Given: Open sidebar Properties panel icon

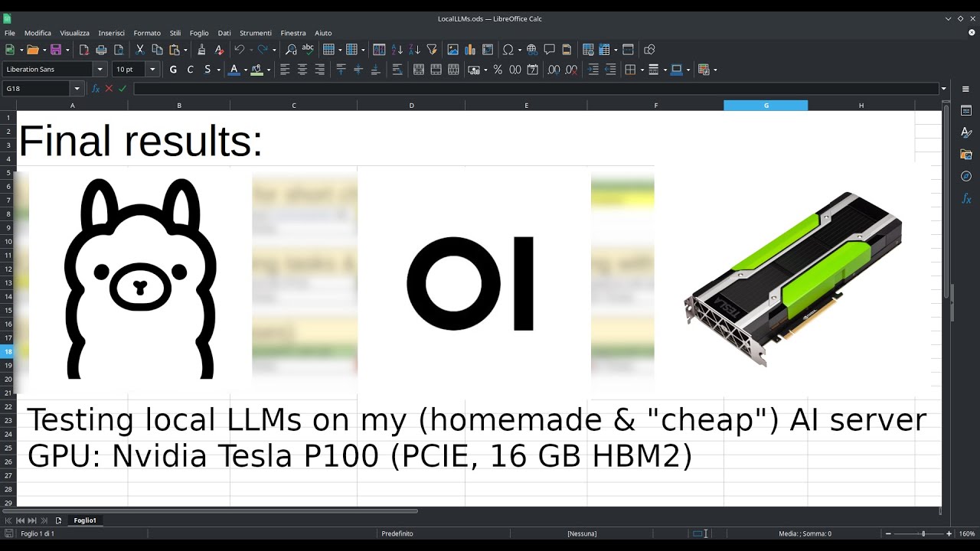Looking at the screenshot, I should (966, 111).
